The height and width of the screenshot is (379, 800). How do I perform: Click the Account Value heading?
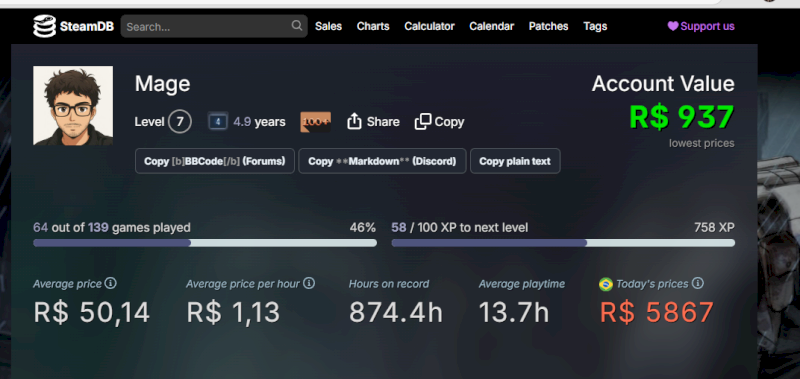[663, 84]
